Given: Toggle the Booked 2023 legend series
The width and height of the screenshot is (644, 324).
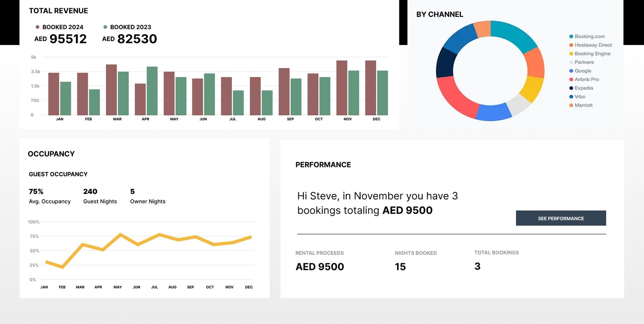Looking at the screenshot, I should (127, 27).
